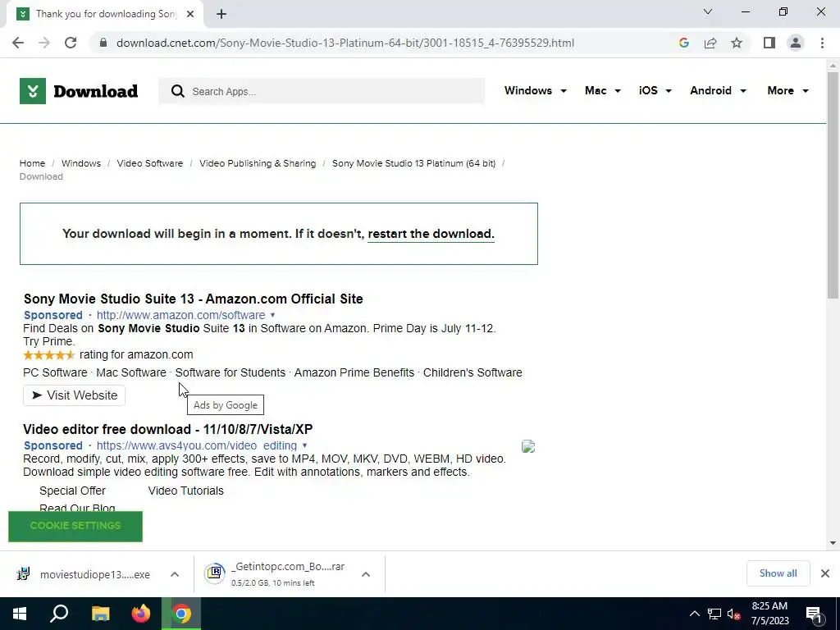Expand the iOS menu

pos(655,90)
